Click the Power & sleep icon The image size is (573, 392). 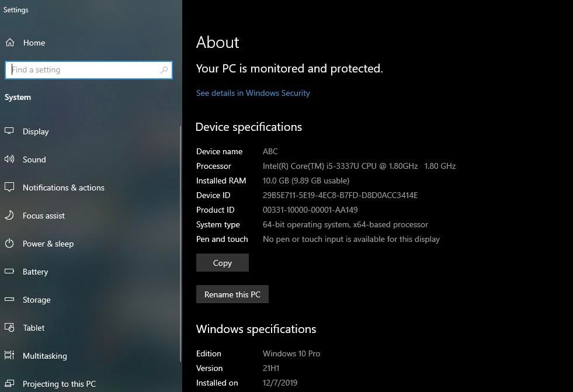[x=9, y=244]
